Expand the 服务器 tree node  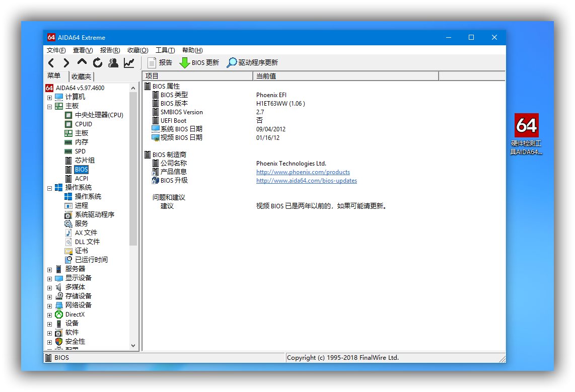pos(49,270)
